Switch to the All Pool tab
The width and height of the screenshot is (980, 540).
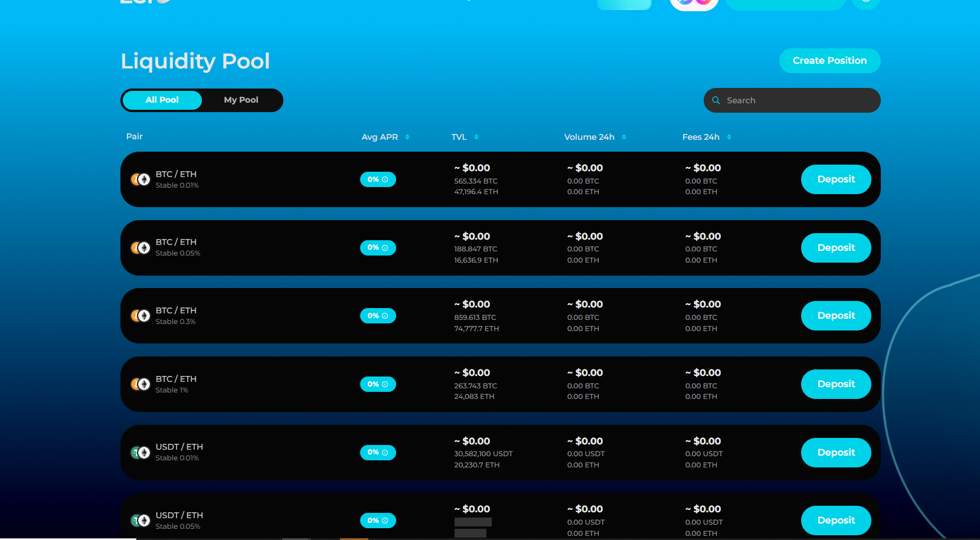coord(162,100)
